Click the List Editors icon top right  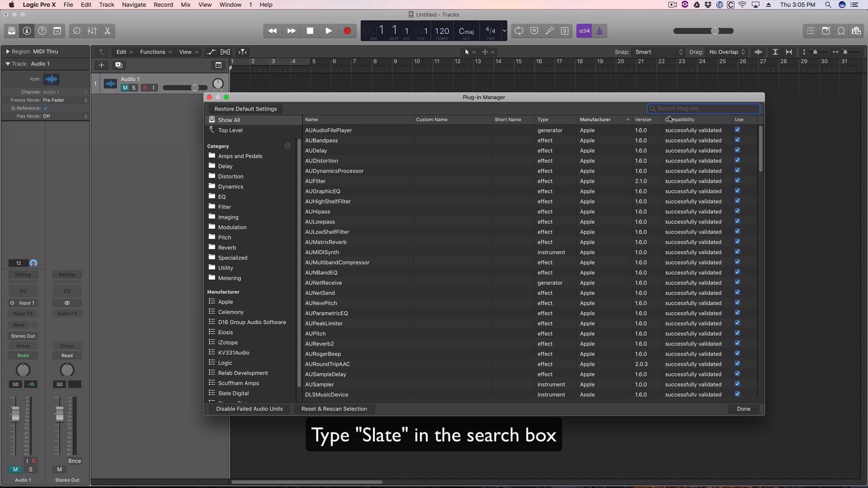tap(811, 31)
